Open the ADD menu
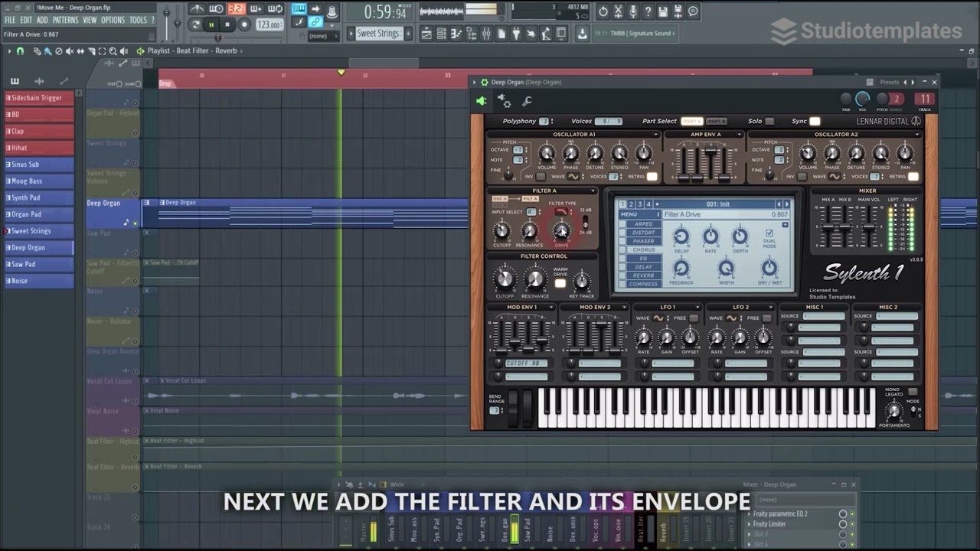Viewport: 980px width, 551px height. (42, 20)
